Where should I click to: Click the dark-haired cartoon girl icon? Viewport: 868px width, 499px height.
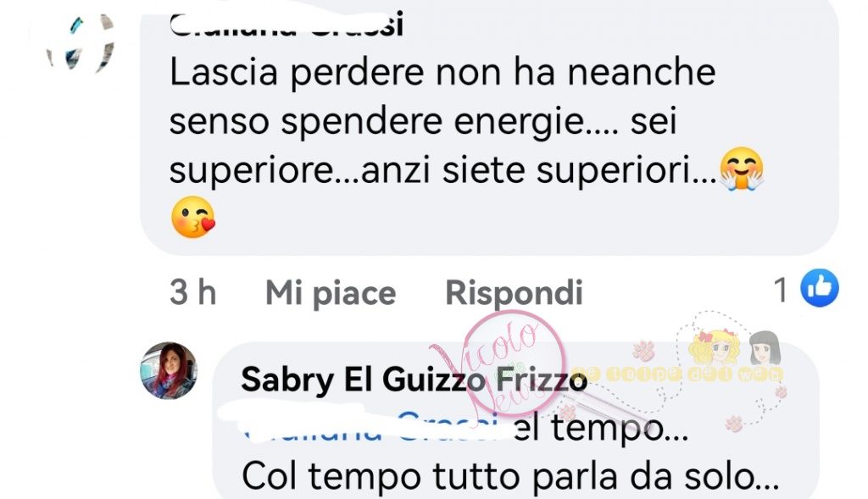pyautogui.click(x=765, y=348)
